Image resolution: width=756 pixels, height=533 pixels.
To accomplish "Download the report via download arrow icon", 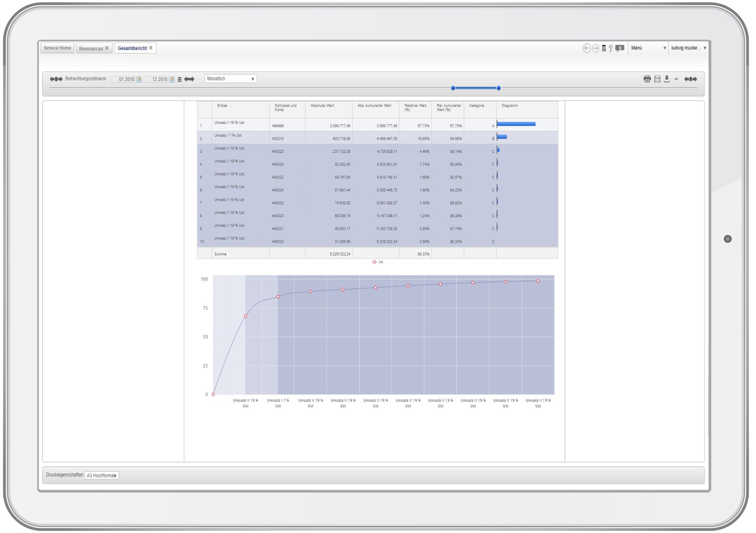I will (667, 79).
